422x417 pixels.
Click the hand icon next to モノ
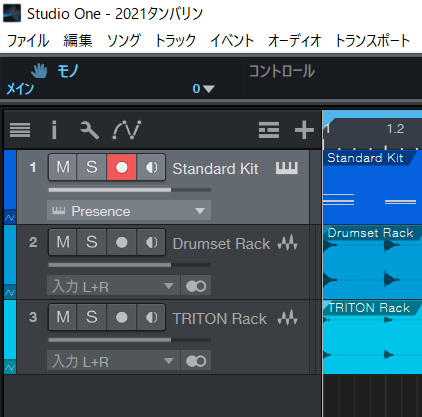coord(39,70)
